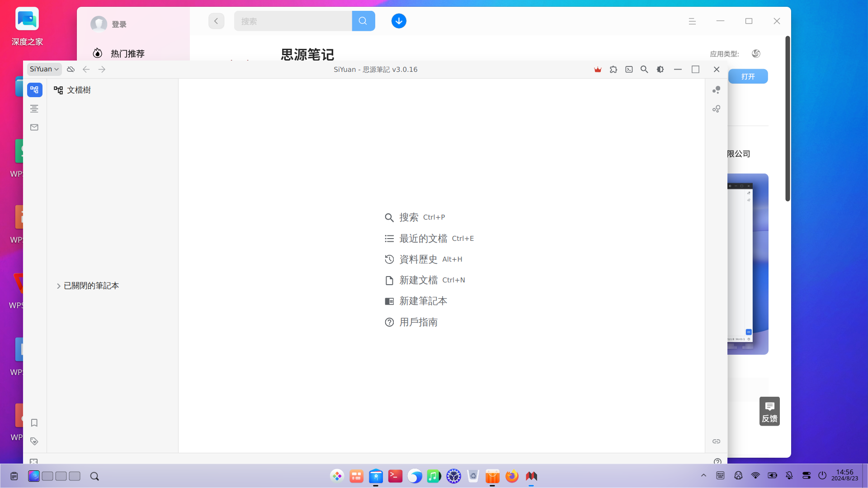Image resolution: width=868 pixels, height=488 pixels.
Task: Toggle the notifications bell tray icon
Action: pyautogui.click(x=789, y=475)
